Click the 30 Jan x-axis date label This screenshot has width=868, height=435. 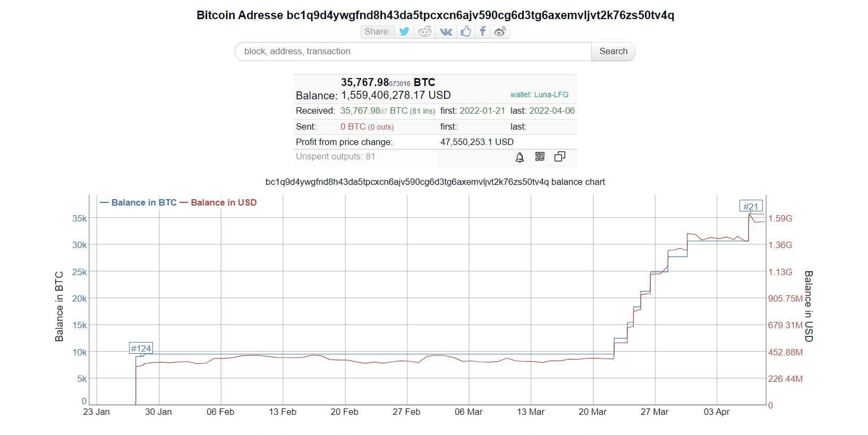click(158, 412)
